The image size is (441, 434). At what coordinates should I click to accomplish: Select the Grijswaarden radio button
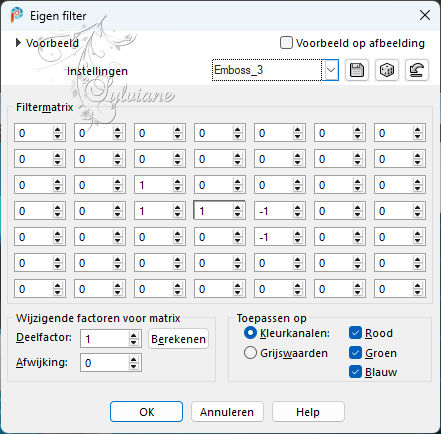pos(250,353)
